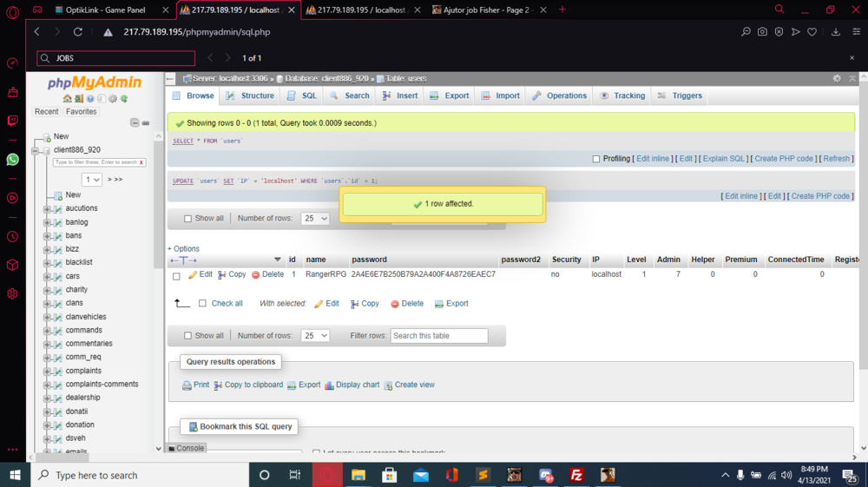Check the Check all checkbox

pos(202,303)
